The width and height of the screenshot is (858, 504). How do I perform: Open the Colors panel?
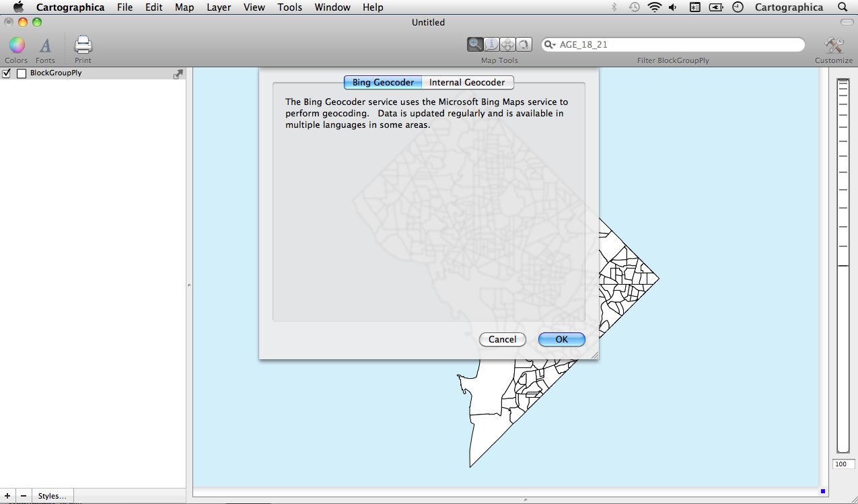[16, 46]
